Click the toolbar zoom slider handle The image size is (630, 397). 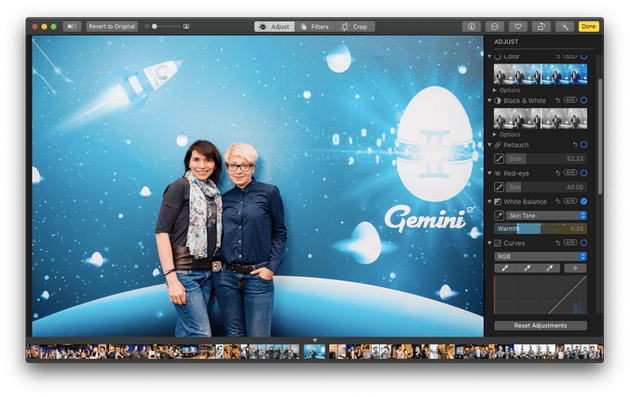pos(154,27)
